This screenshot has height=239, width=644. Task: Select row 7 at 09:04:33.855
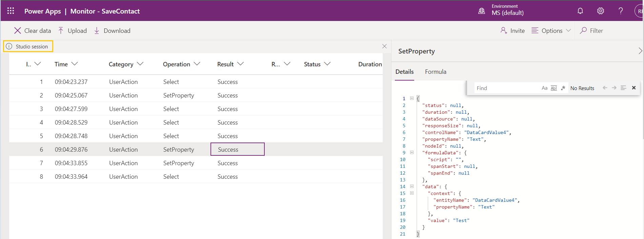(196, 163)
